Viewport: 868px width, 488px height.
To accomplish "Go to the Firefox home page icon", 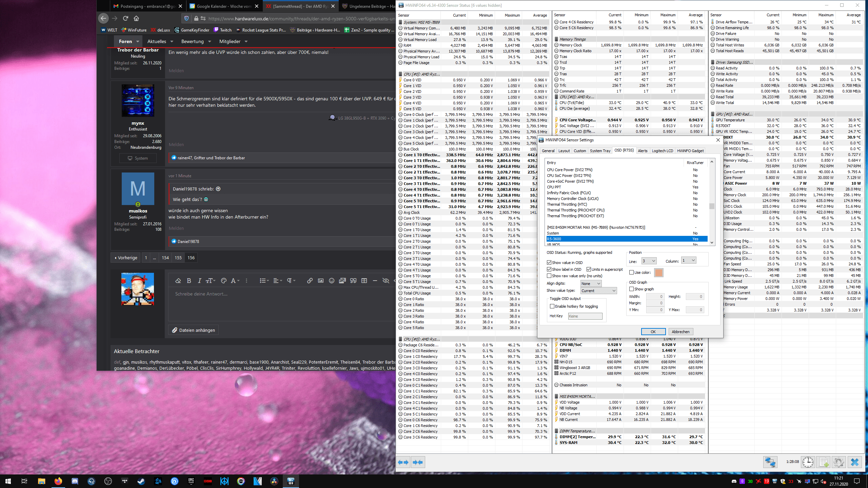I will 136,18.
